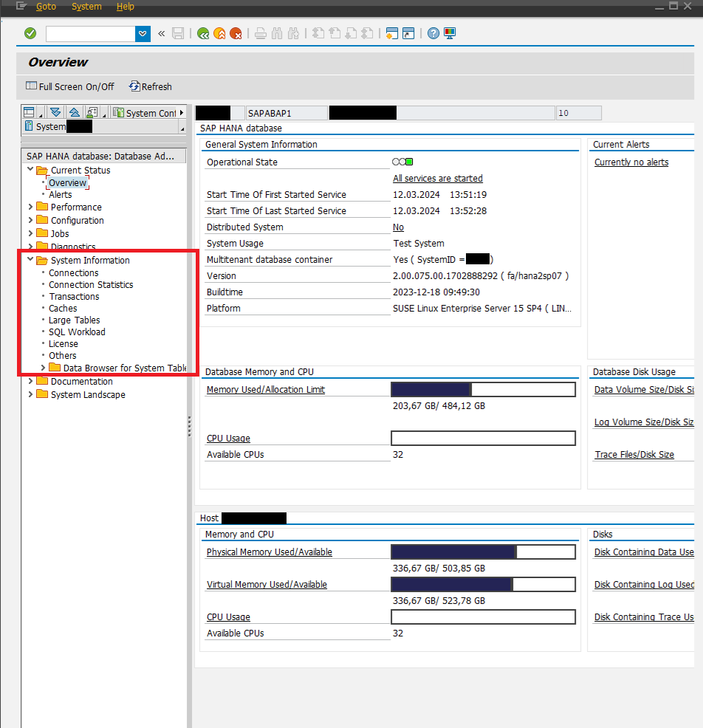Open the SAP window menu icon at top-left
This screenshot has width=703, height=728.
[x=21, y=6]
